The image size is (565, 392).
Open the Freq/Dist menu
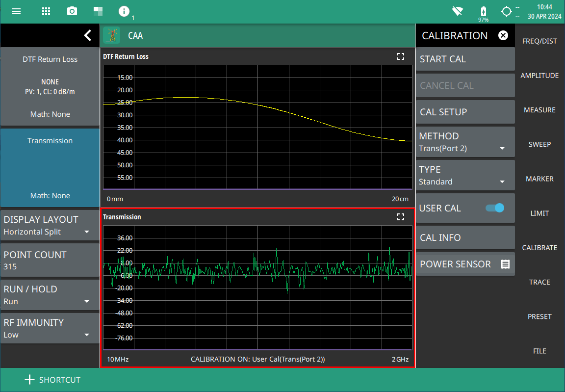click(539, 41)
